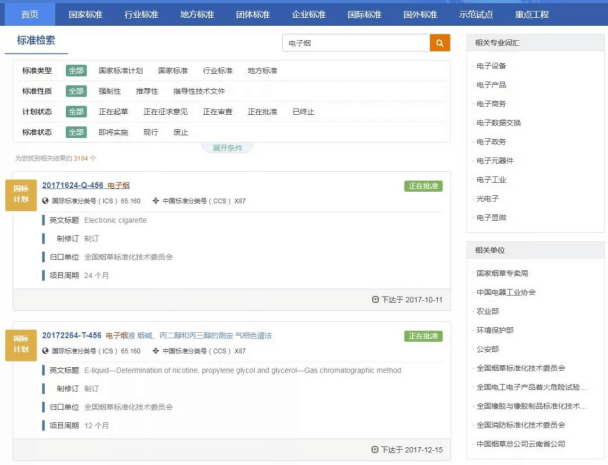
Task: Click the ICS globe icon in second result
Action: [46, 351]
